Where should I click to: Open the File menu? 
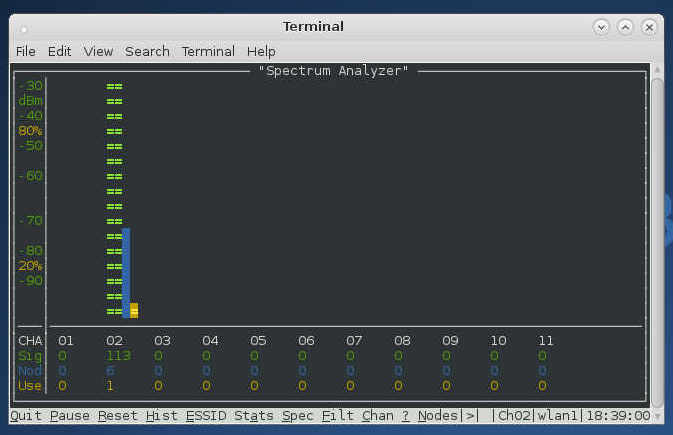click(26, 51)
